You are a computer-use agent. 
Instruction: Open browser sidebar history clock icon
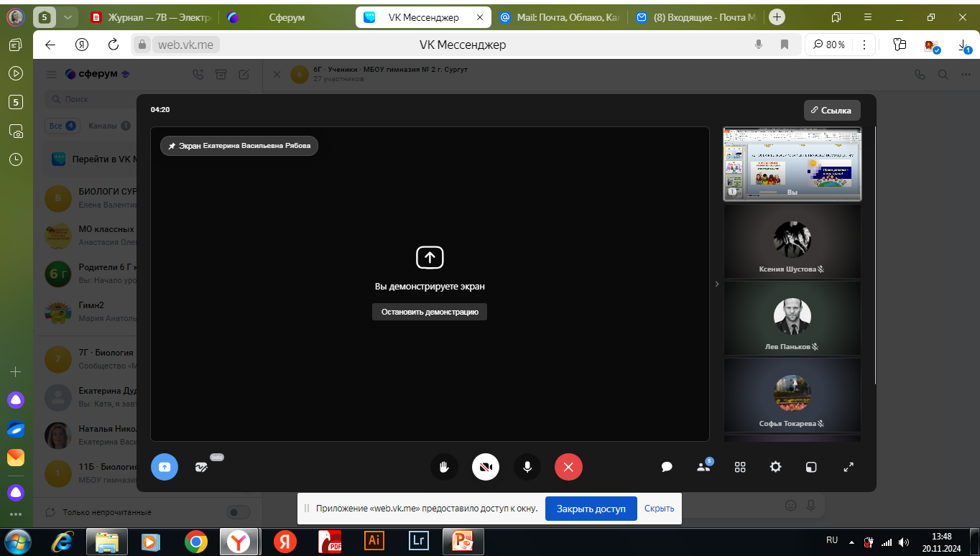click(16, 159)
